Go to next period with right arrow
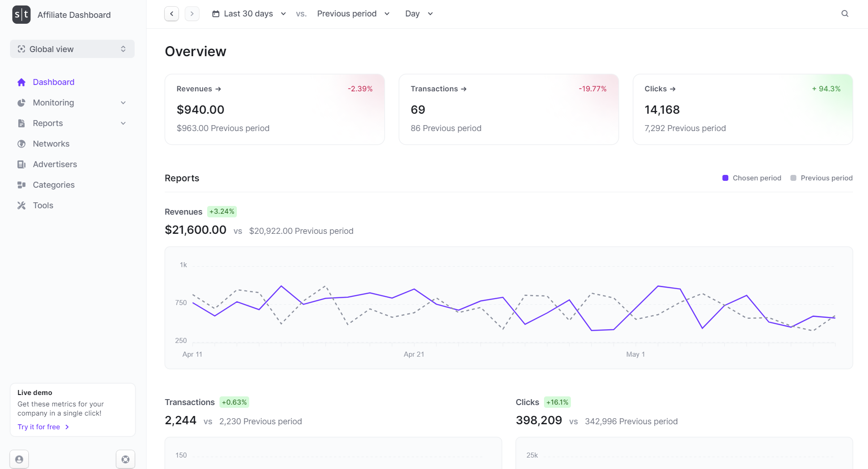 [x=192, y=14]
